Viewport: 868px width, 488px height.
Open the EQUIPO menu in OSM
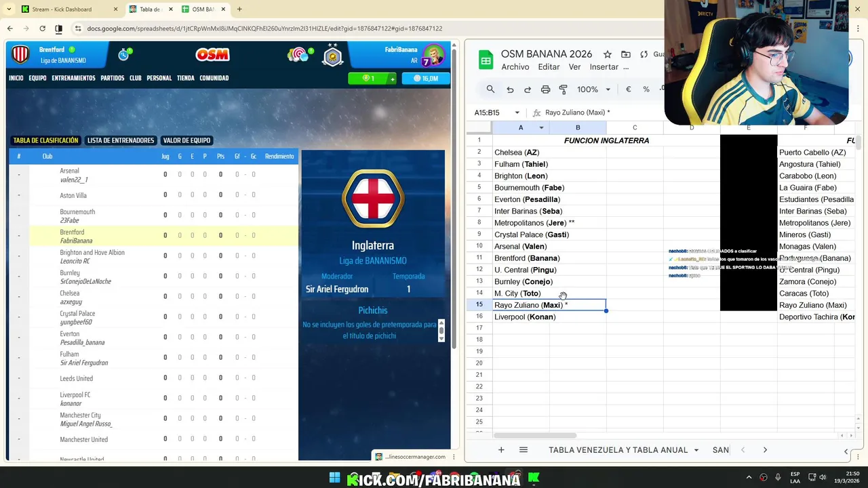tap(37, 78)
